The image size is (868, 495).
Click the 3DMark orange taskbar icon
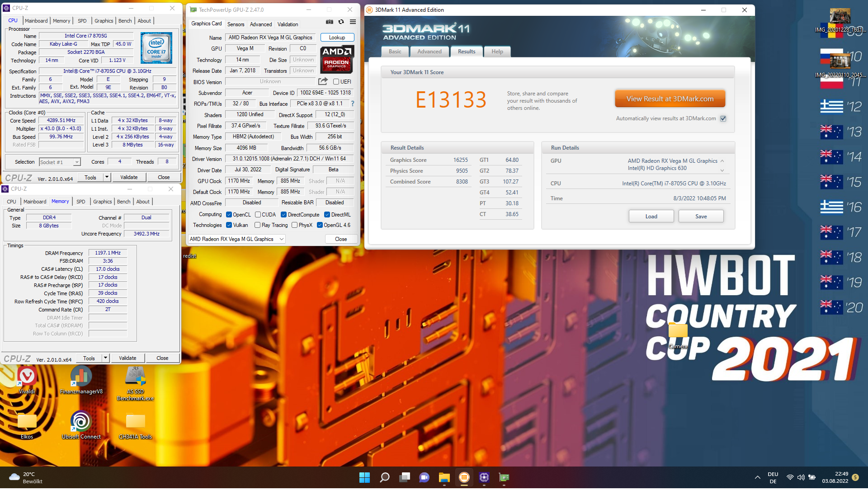[x=464, y=477]
